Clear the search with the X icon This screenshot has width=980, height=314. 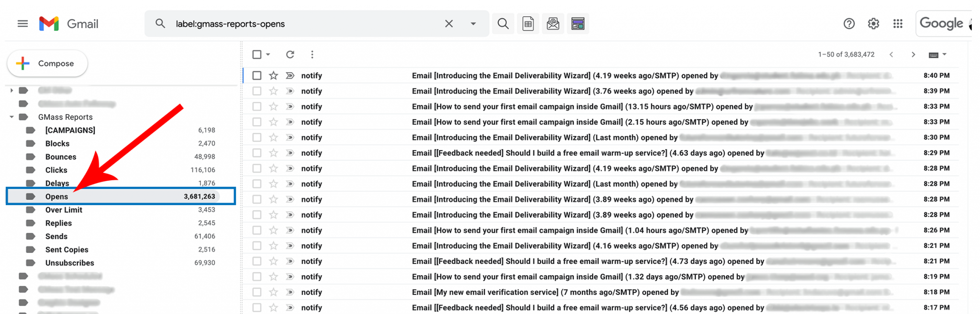tap(448, 23)
